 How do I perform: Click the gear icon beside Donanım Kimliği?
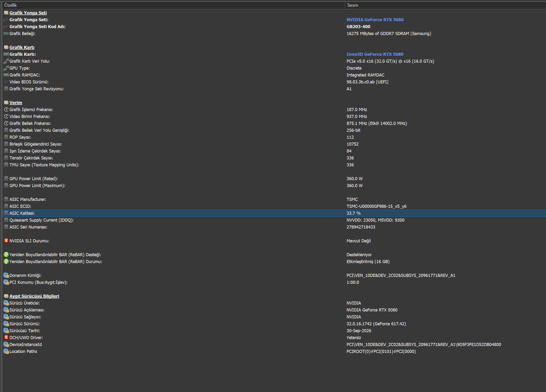6,275
